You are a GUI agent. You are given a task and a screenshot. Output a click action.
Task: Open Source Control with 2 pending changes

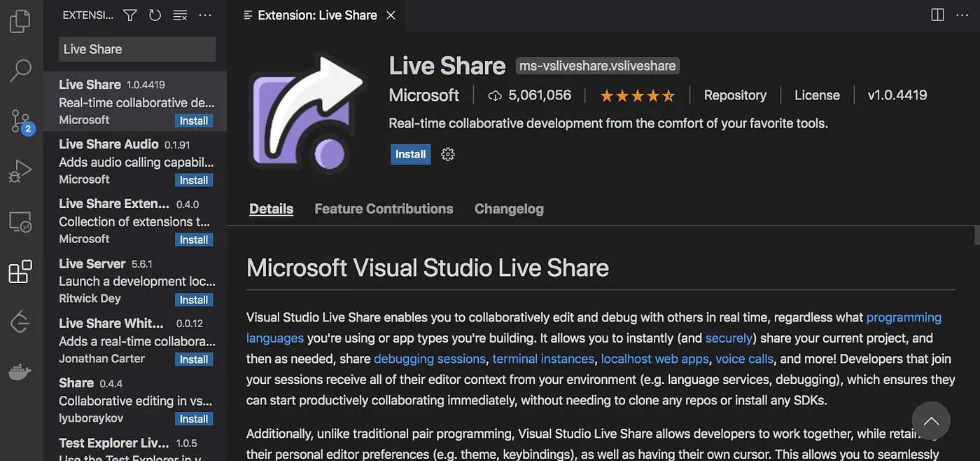pyautogui.click(x=21, y=121)
